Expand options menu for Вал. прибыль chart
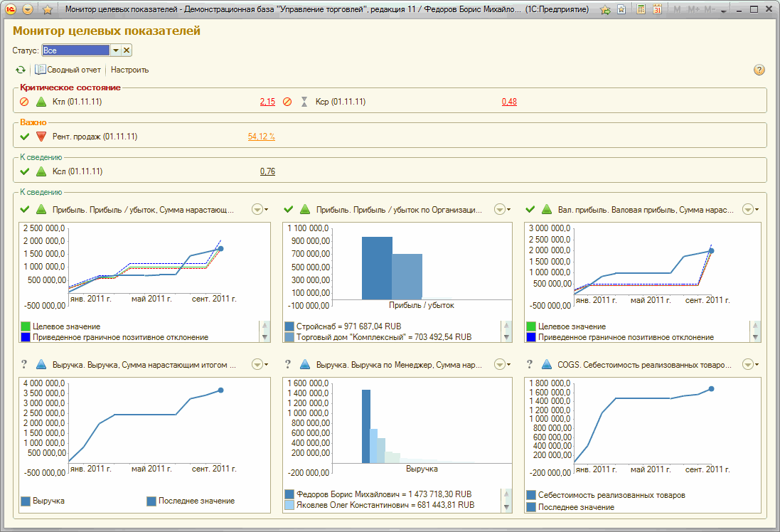Viewport: 780px width, 532px height. coord(749,209)
